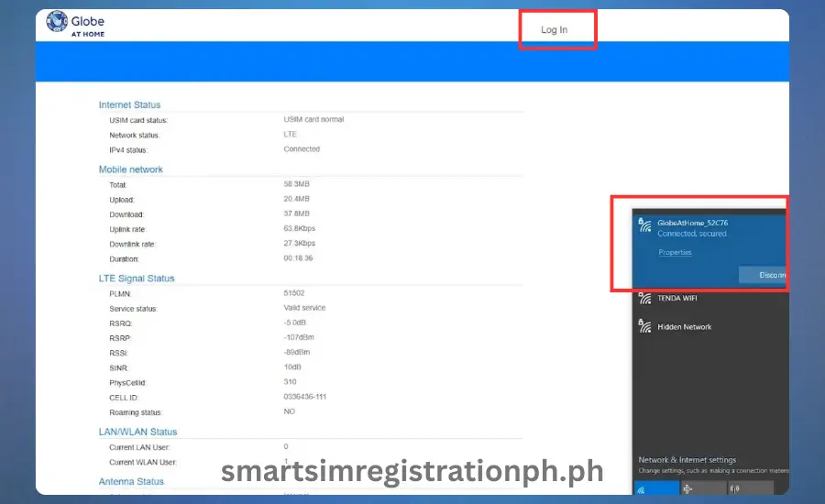
Task: Click the Wi-Fi icon beside Hidden Network
Action: 644,326
